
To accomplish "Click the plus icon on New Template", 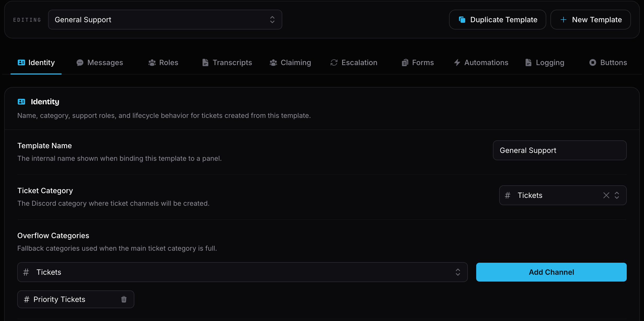I will [563, 20].
